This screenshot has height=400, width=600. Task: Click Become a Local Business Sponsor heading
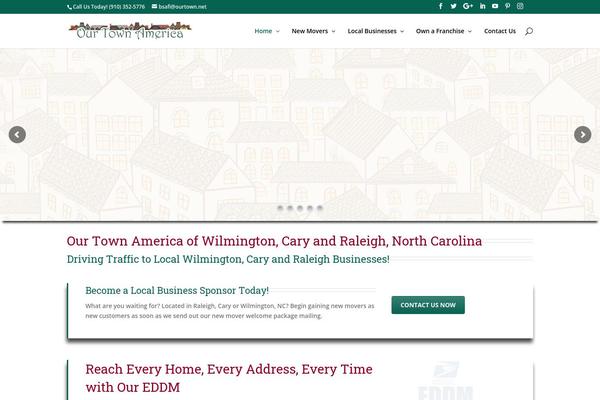(x=177, y=291)
